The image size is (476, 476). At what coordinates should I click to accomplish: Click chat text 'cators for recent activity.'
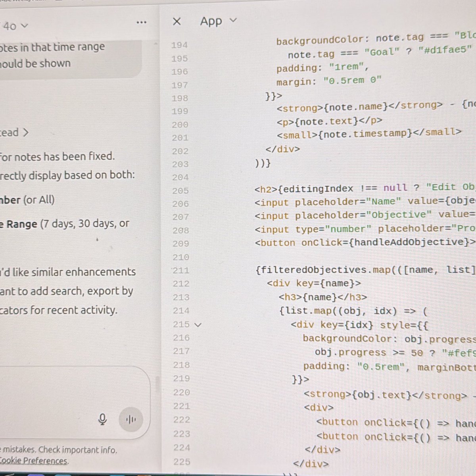pos(58,310)
